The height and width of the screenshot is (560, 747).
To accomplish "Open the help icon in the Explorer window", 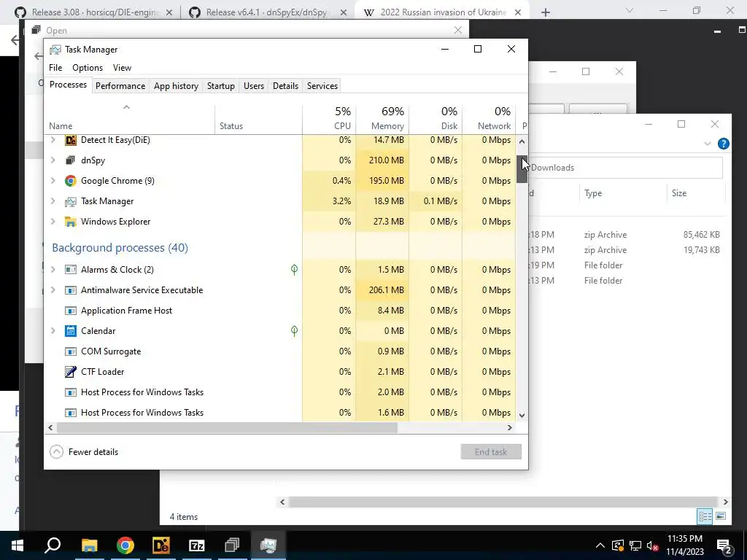I will (723, 144).
